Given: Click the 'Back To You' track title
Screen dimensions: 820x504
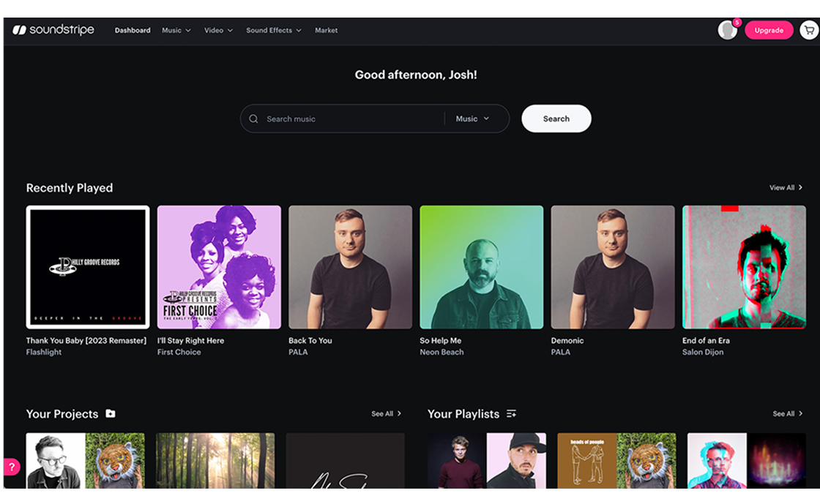Looking at the screenshot, I should point(310,341).
